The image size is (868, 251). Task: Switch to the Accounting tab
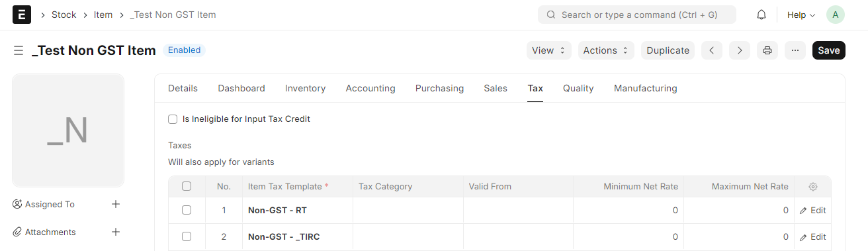(370, 88)
